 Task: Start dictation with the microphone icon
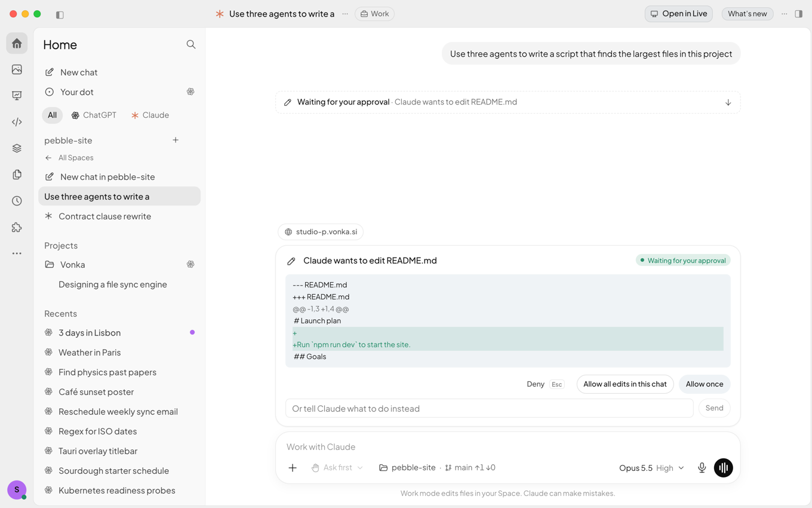702,468
